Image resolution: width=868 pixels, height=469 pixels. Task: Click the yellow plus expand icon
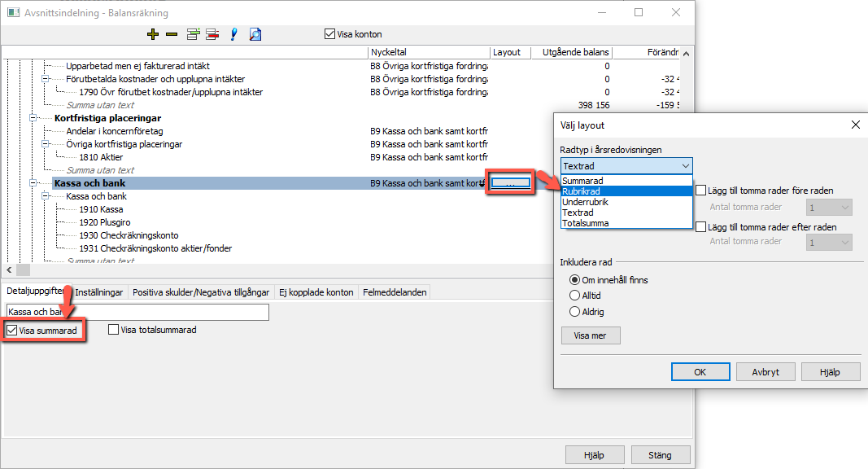(153, 34)
